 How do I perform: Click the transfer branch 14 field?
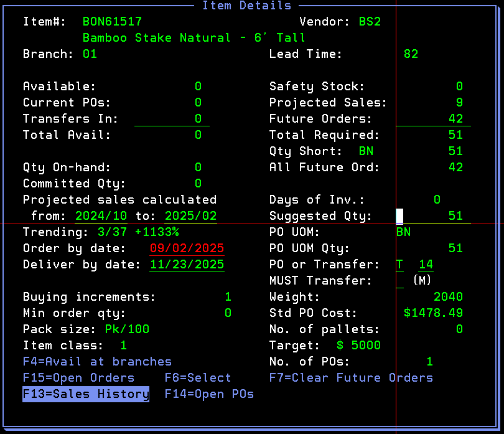[x=426, y=265]
